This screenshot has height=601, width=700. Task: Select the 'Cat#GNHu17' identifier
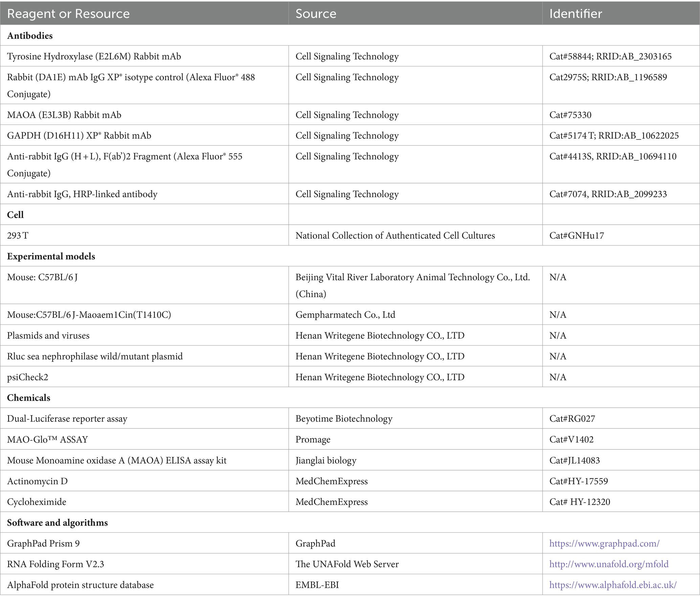(x=576, y=236)
